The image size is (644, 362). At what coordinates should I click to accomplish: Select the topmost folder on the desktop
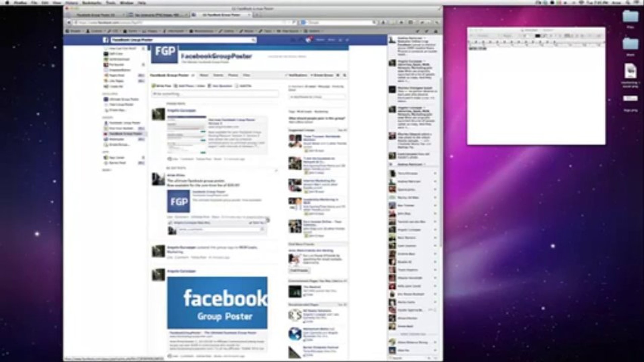[x=631, y=17]
